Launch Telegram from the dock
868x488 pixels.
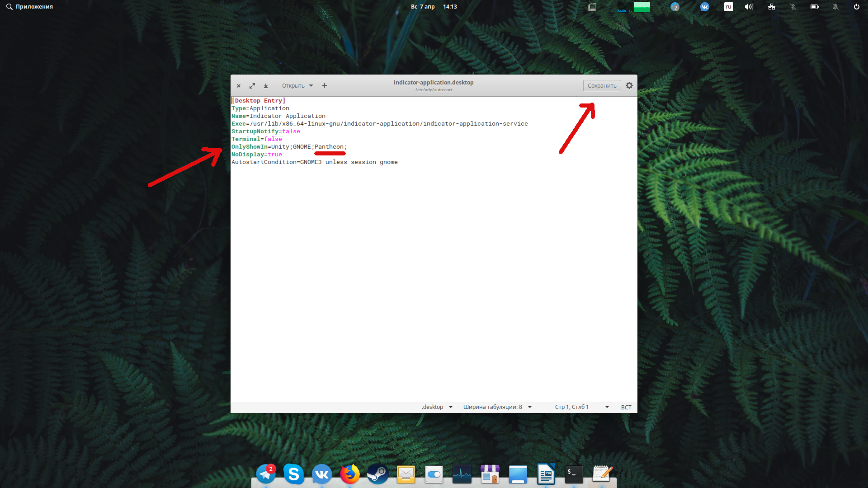266,474
